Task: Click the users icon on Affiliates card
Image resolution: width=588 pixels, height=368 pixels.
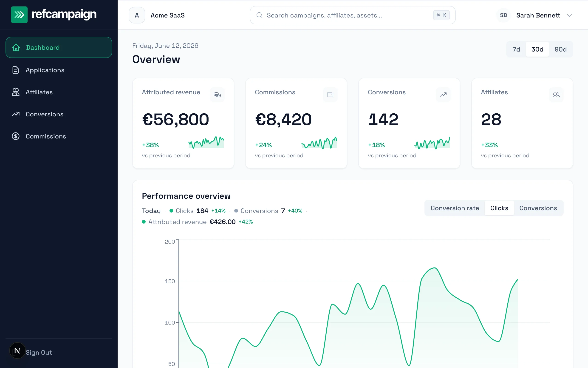Action: click(x=556, y=95)
